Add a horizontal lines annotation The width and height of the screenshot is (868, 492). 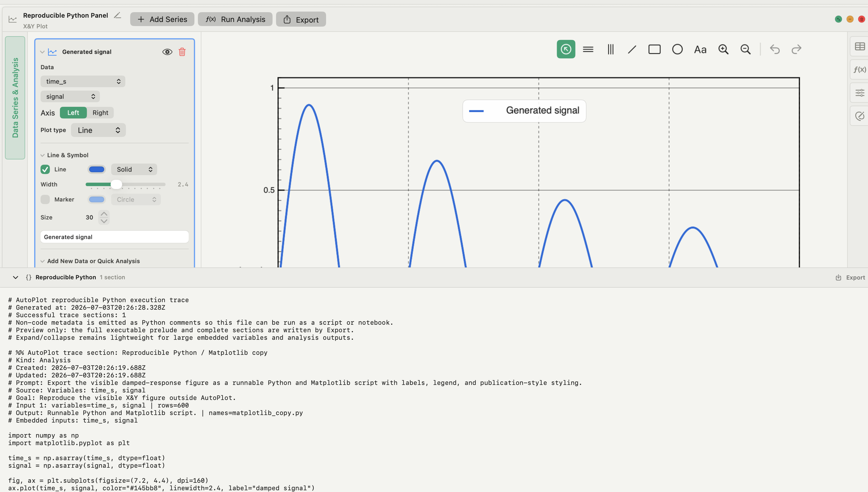588,49
